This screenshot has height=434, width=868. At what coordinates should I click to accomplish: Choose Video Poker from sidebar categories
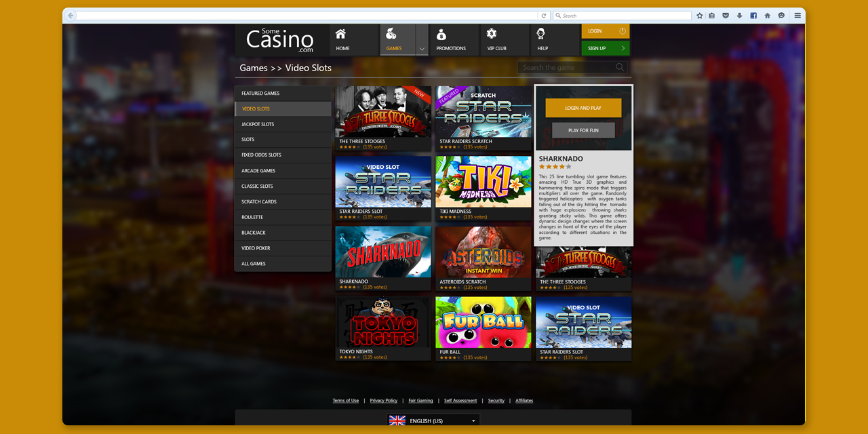coord(283,248)
